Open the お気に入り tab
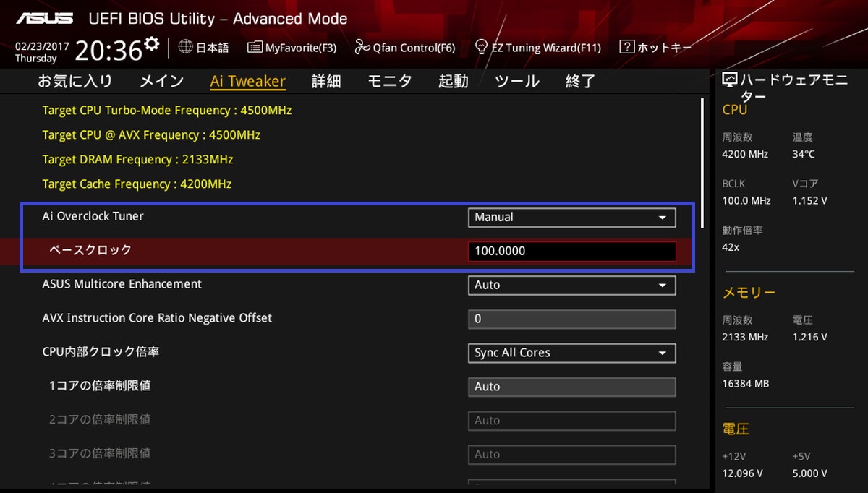868x493 pixels. 75,81
